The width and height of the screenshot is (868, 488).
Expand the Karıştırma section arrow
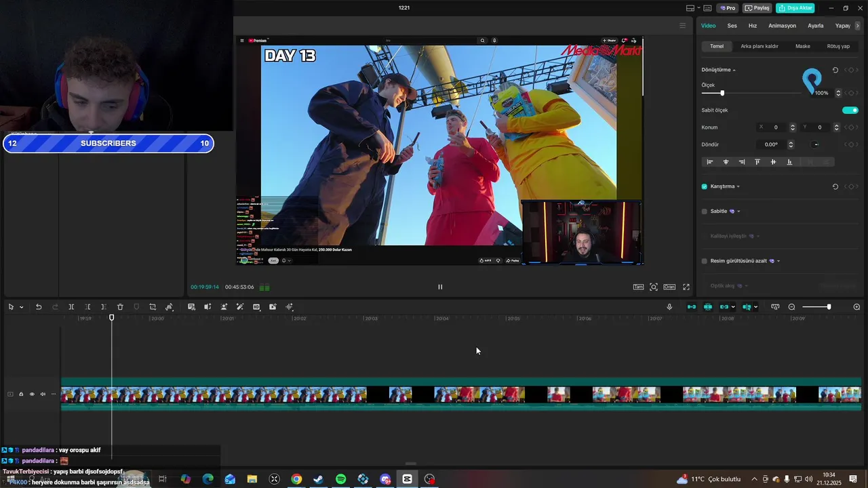738,186
